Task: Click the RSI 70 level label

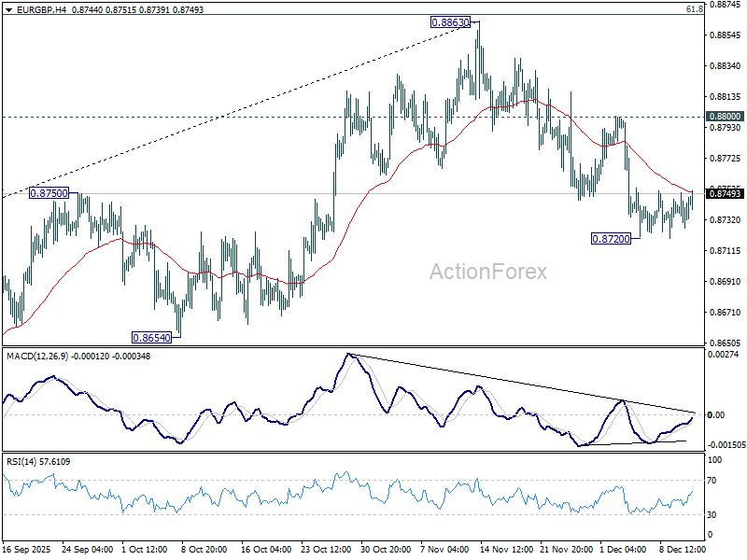Action: coord(712,480)
